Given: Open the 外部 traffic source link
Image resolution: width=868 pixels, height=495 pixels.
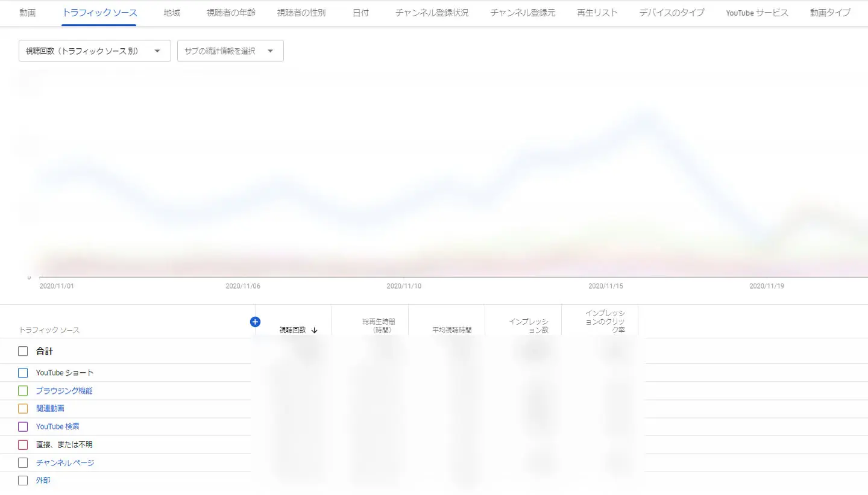Looking at the screenshot, I should 43,481.
